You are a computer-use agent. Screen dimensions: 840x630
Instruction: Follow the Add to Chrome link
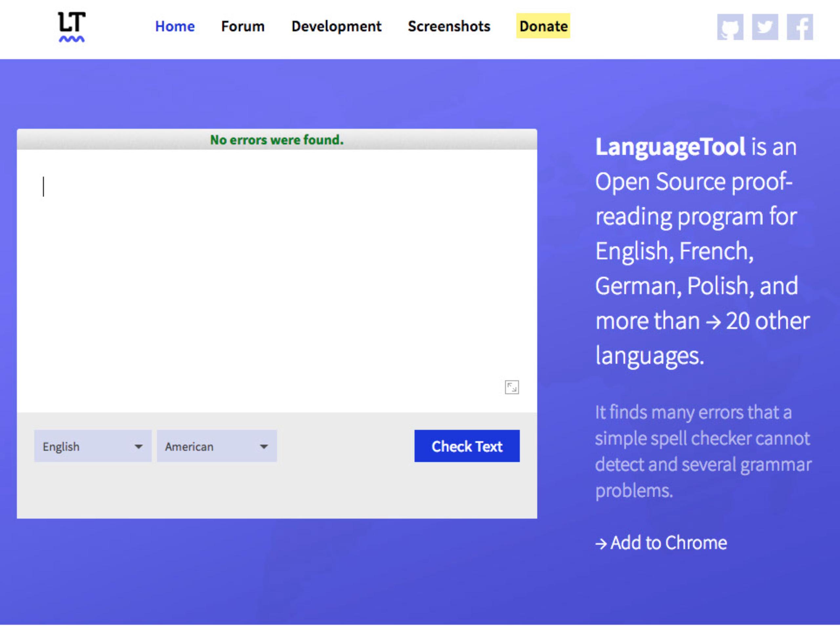661,543
